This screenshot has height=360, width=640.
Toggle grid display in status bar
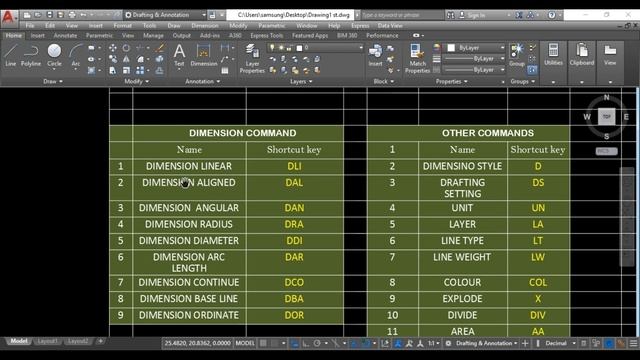click(x=263, y=343)
